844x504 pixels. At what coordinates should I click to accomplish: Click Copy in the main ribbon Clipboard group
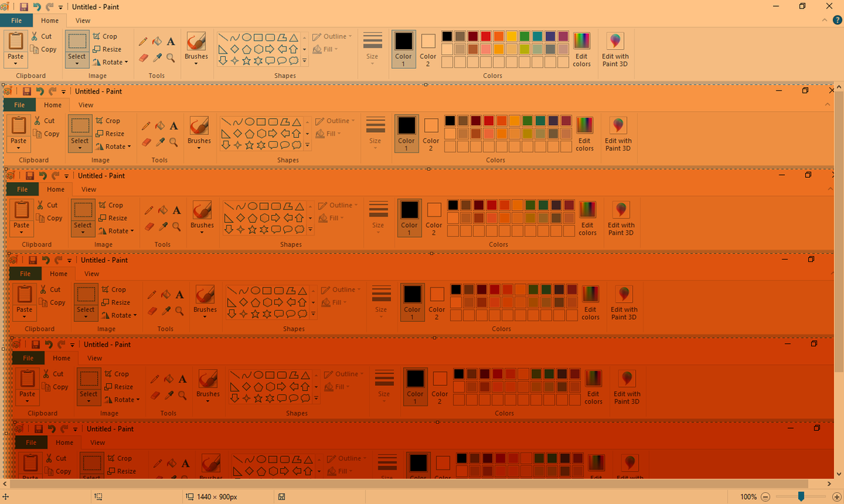43,49
